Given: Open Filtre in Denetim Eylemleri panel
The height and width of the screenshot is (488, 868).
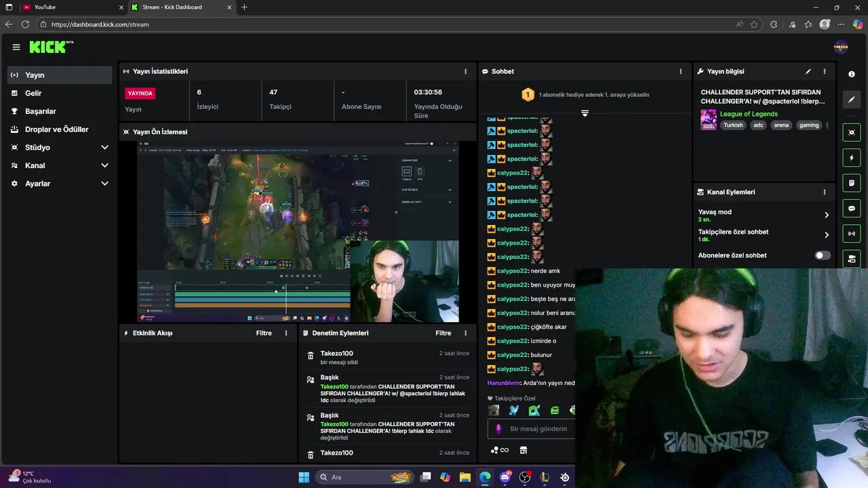Looking at the screenshot, I should click(x=443, y=333).
